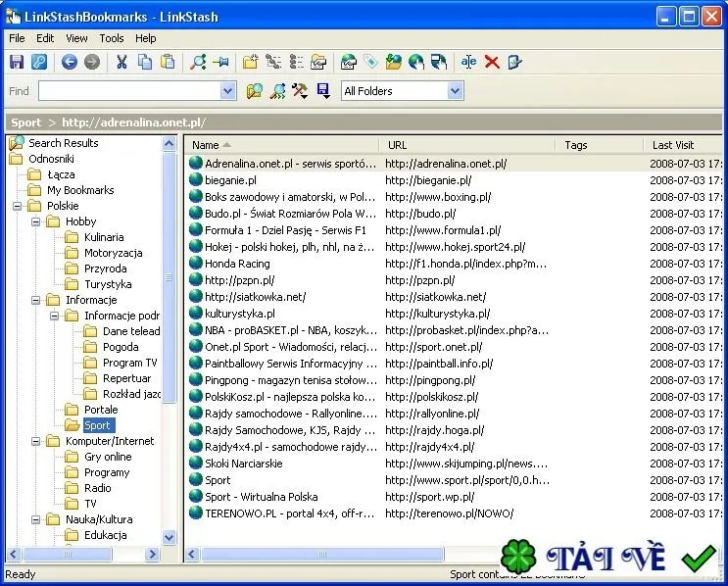Sort by the Tags column header
This screenshot has height=586, width=728.
pyautogui.click(x=601, y=145)
